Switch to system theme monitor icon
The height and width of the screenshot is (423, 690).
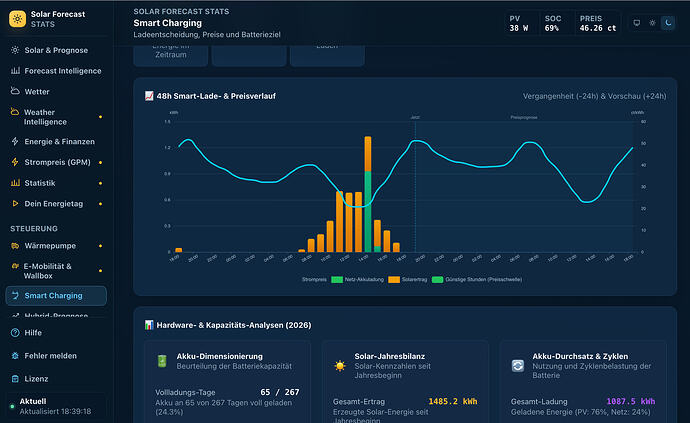636,23
